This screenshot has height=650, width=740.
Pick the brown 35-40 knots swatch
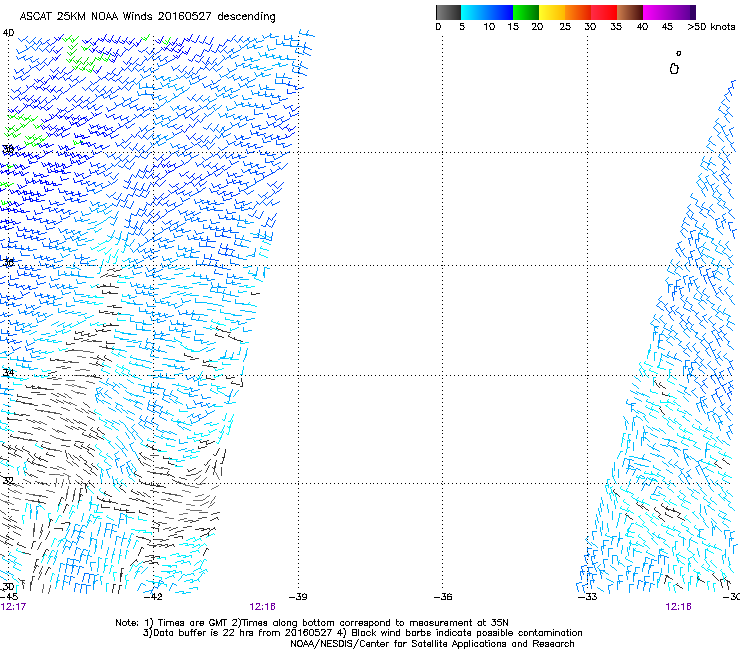pos(630,12)
